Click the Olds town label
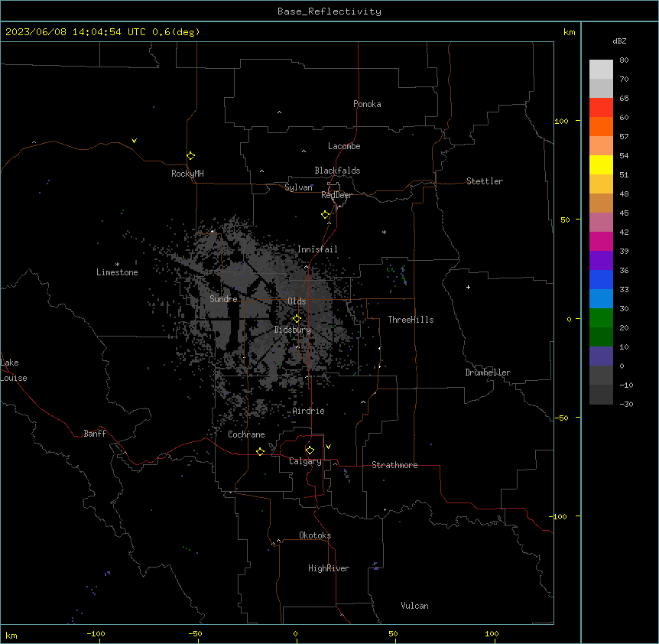This screenshot has height=644, width=659. [x=297, y=301]
